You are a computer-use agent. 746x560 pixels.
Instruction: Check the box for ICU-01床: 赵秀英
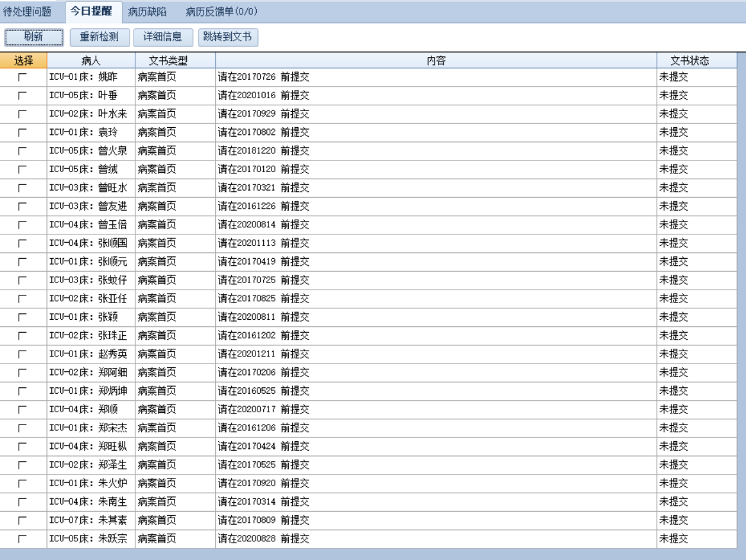tap(22, 354)
